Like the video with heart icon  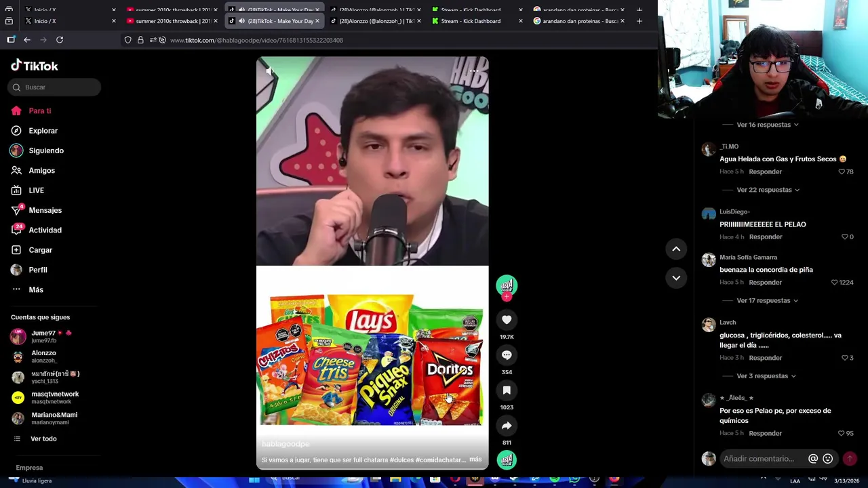coord(507,320)
